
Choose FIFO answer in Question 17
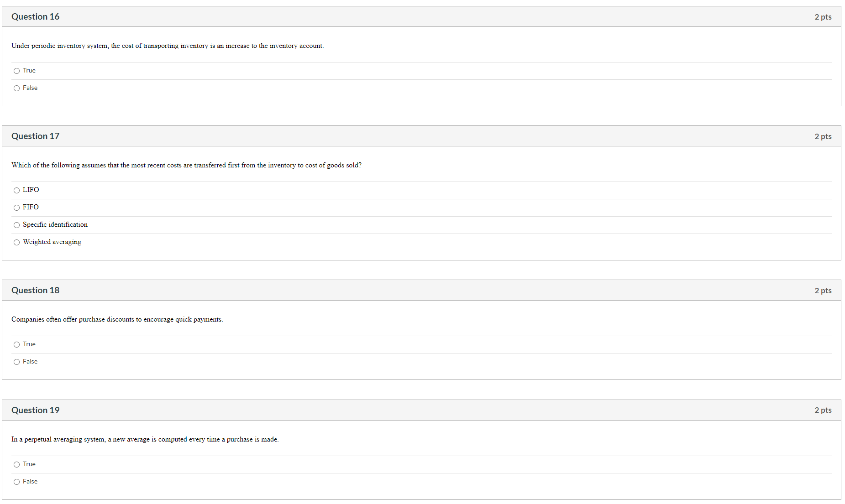click(x=16, y=208)
